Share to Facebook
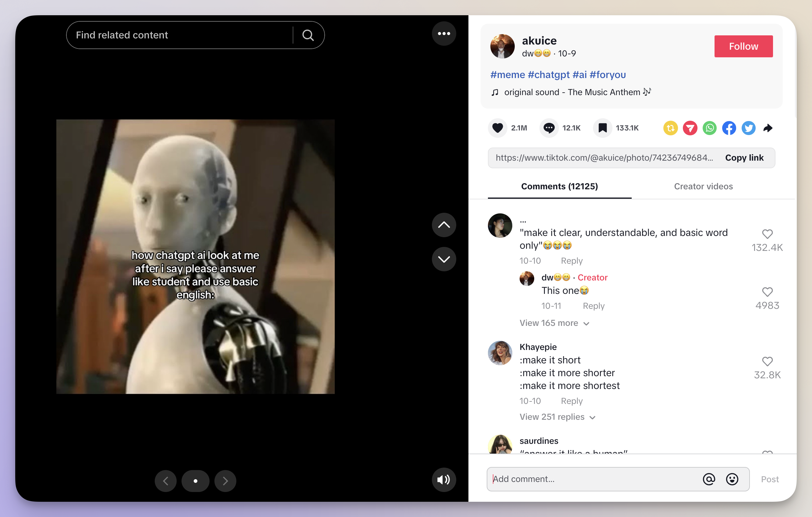 click(729, 128)
